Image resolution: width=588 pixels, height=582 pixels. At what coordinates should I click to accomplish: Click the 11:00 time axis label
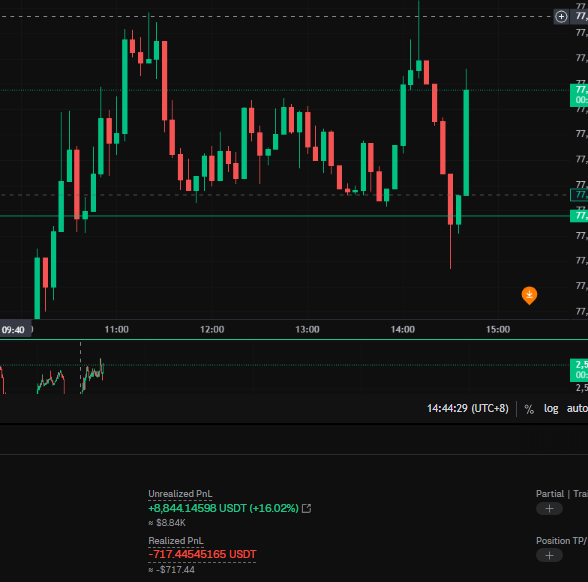[x=117, y=330]
